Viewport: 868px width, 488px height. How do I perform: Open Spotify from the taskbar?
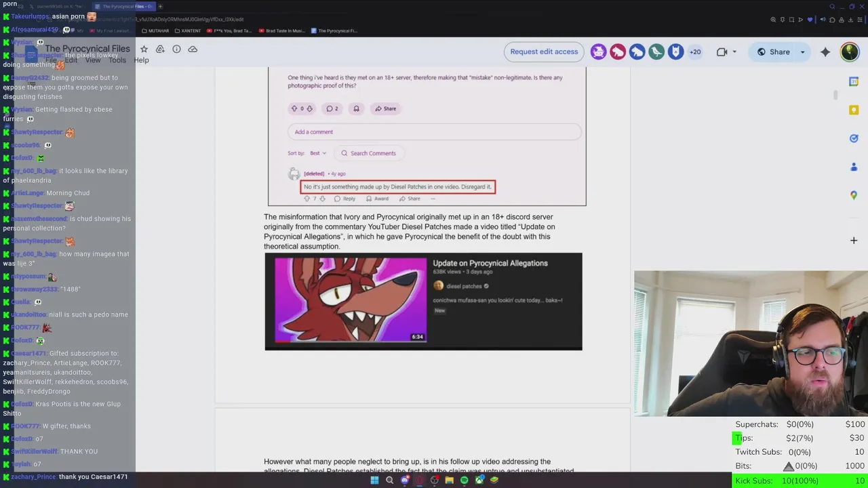[464, 480]
